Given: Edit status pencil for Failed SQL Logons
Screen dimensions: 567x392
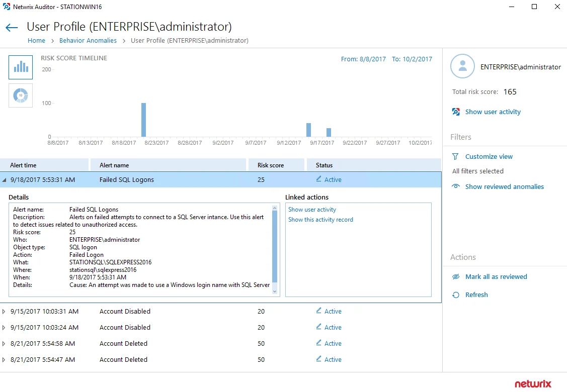Looking at the screenshot, I should click(x=318, y=179).
